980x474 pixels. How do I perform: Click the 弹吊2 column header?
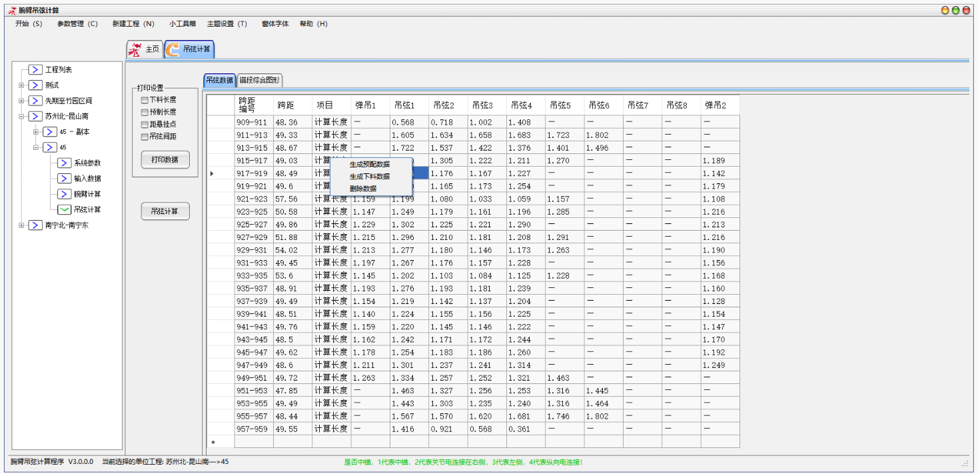(720, 105)
